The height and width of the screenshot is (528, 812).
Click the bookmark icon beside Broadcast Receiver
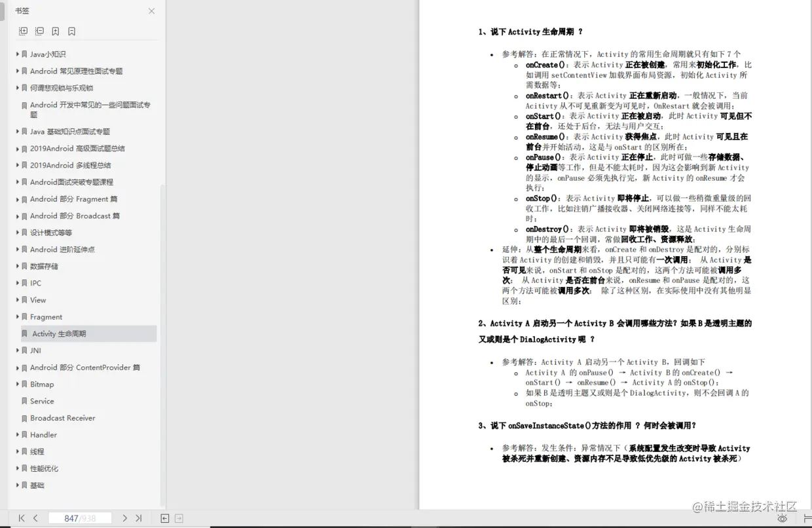(24, 418)
